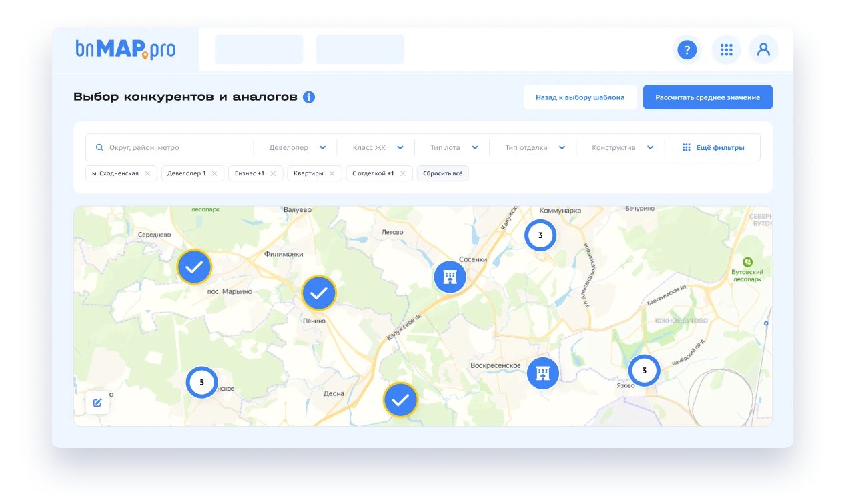Deselect the checked marker near пос. Марьино

194,267
